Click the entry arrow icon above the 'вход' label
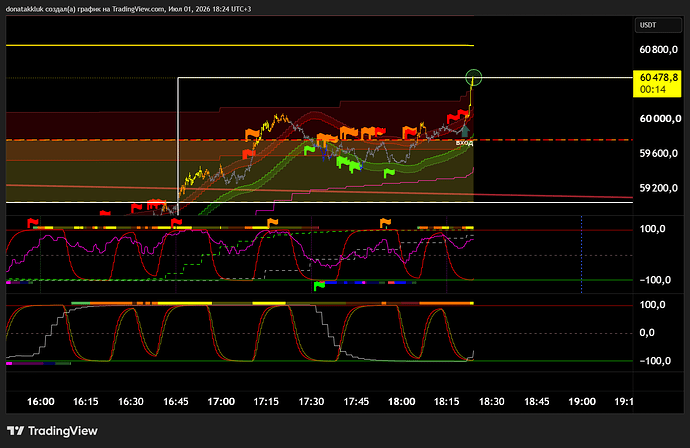 point(464,130)
